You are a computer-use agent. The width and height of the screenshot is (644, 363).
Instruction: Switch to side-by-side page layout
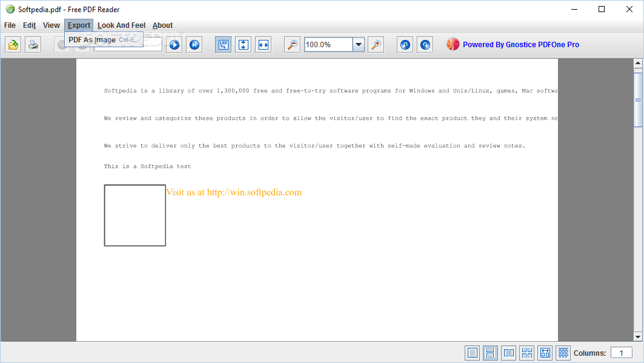[509, 353]
